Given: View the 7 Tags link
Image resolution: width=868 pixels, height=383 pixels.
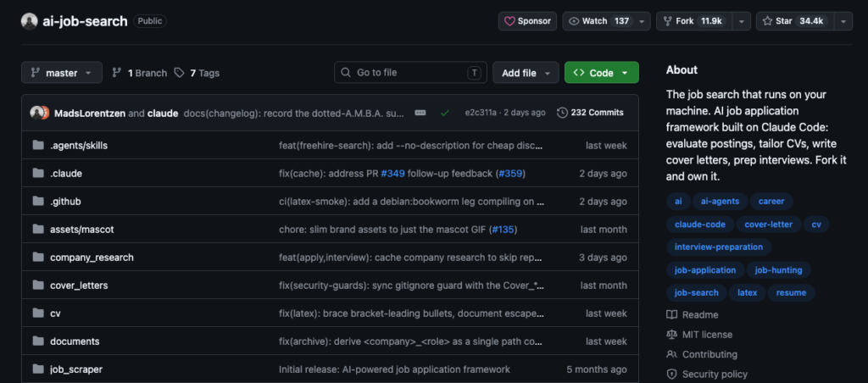Looking at the screenshot, I should [x=197, y=73].
